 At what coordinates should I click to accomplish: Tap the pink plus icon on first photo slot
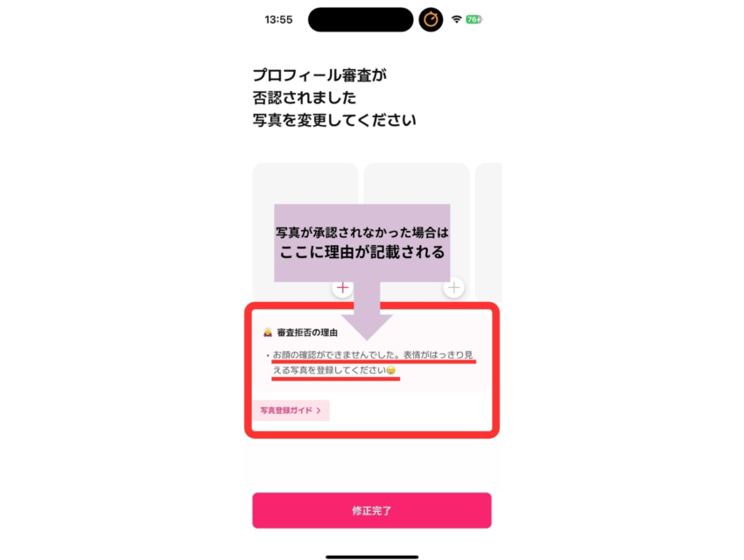coord(342,288)
